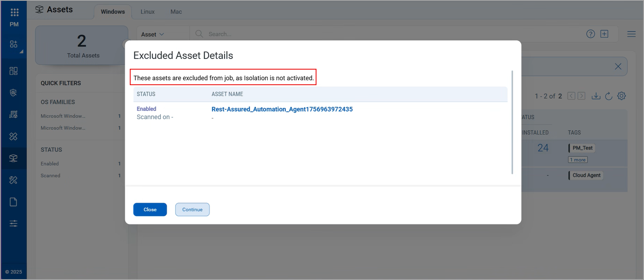Click the Enabled status in dialog row
Screen dimensions: 644x280
coord(147,109)
